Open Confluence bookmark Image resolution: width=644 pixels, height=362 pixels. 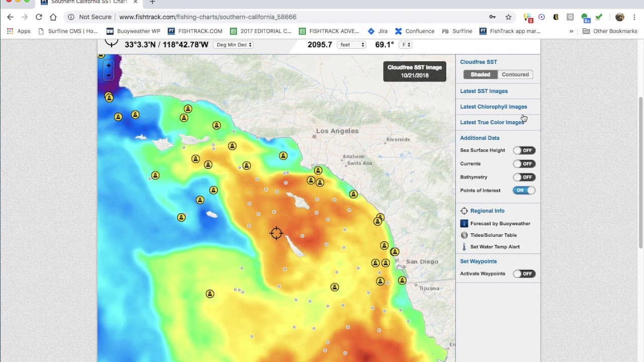415,31
